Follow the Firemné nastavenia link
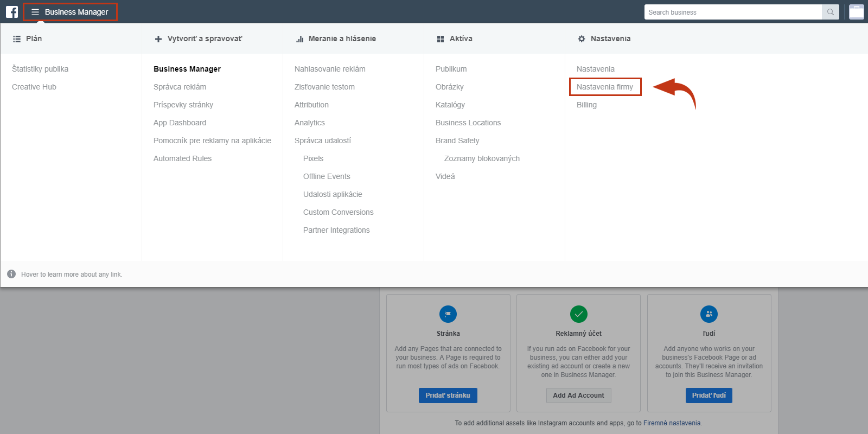This screenshot has height=434, width=868. pyautogui.click(x=672, y=423)
